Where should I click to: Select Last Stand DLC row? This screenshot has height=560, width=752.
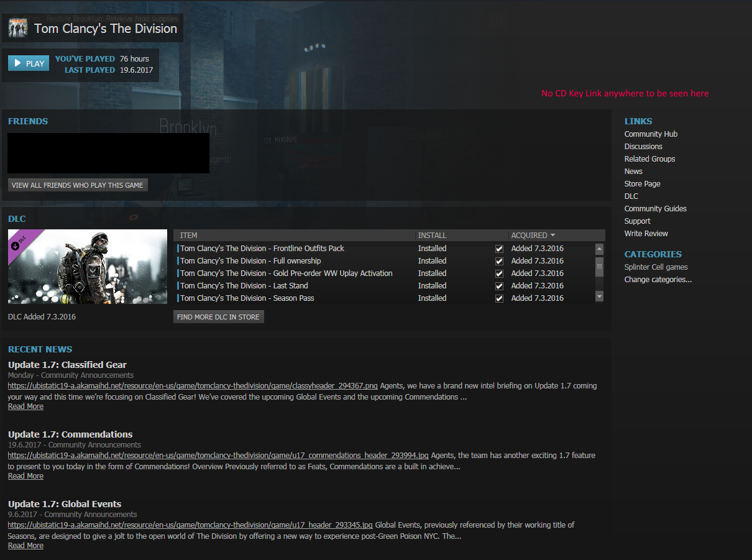[384, 286]
